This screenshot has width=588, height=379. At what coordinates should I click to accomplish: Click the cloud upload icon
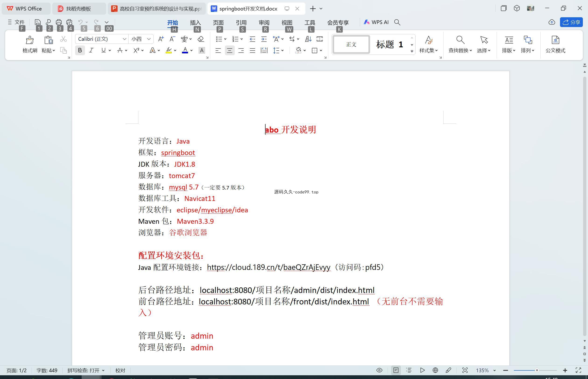point(552,22)
